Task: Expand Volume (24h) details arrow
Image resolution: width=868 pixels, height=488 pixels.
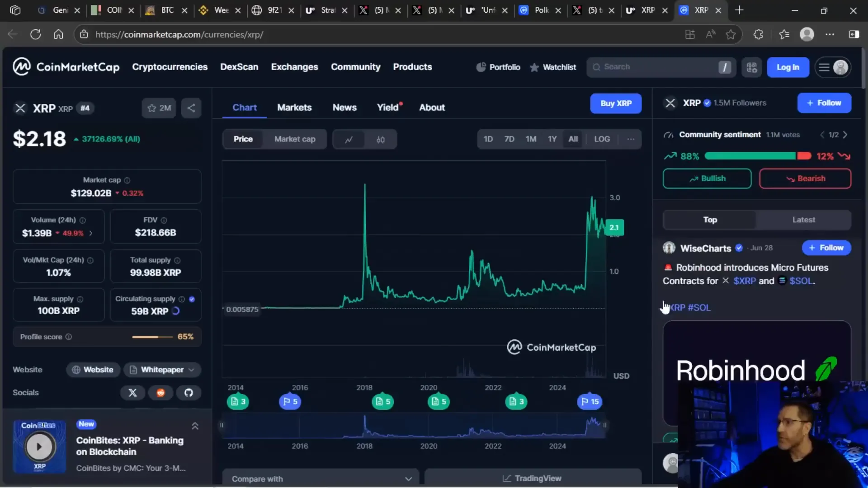Action: pyautogui.click(x=91, y=233)
